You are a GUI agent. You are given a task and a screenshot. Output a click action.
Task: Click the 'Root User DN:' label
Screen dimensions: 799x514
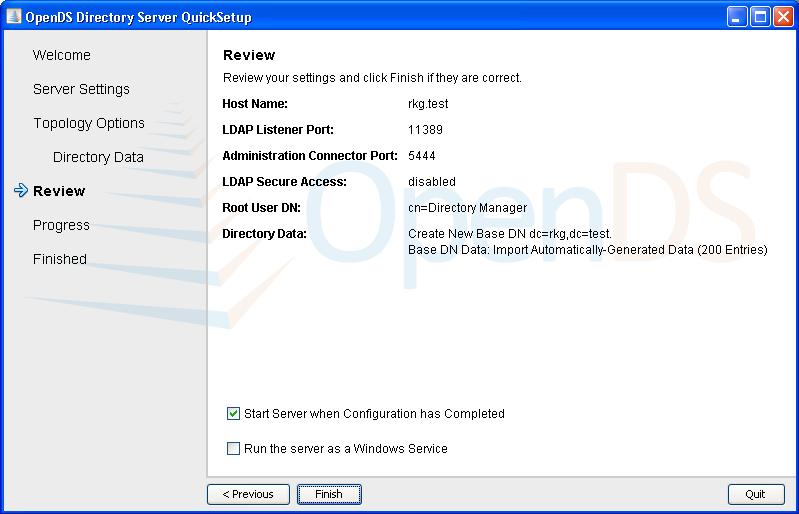[x=261, y=208]
